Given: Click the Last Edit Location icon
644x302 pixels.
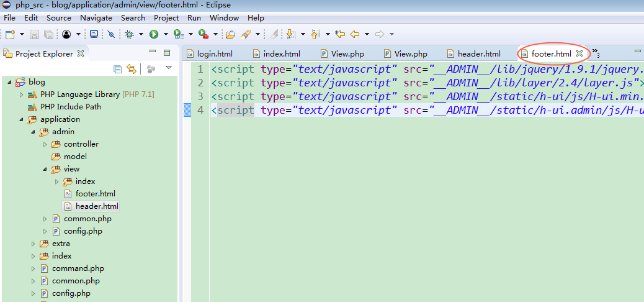Looking at the screenshot, I should [340, 34].
